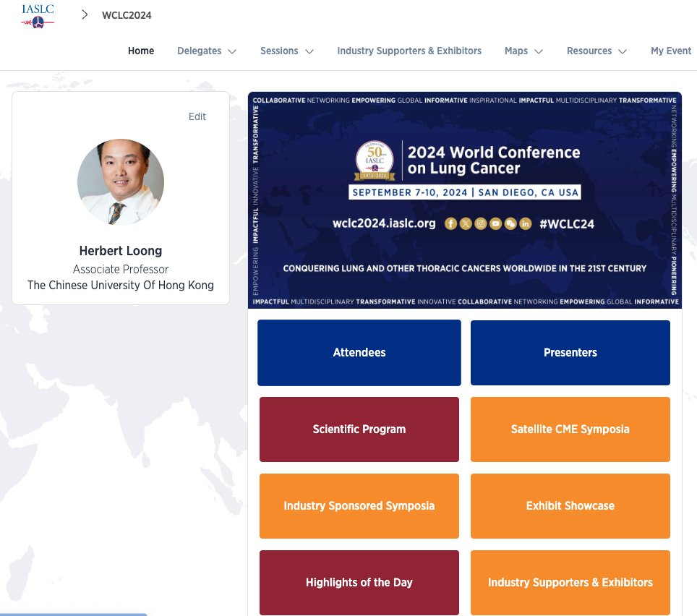Open the Maps menu
This screenshot has height=616, width=697.
(x=516, y=51)
